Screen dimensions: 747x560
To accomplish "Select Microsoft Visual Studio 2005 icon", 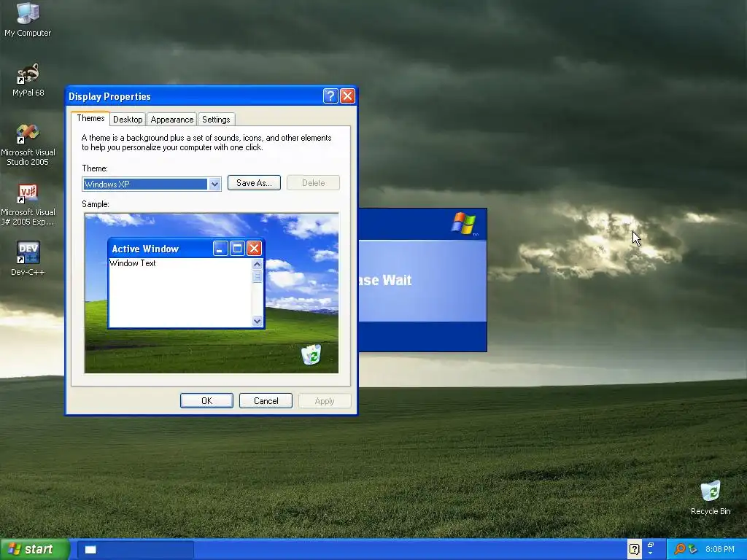I will pos(28,145).
